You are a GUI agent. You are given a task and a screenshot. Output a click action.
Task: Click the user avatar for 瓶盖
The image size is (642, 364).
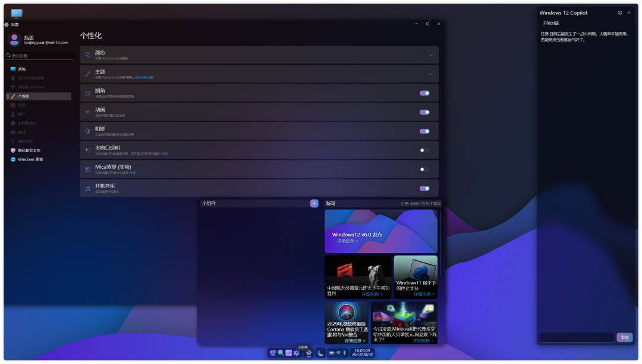tap(14, 40)
